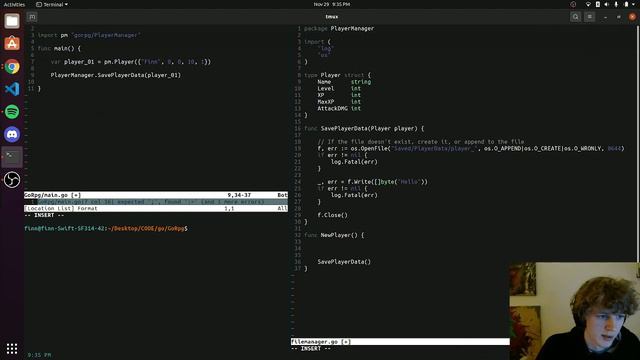Click the terminal search icon
Image resolution: width=640 pixels, height=360 pixels.
[576, 17]
